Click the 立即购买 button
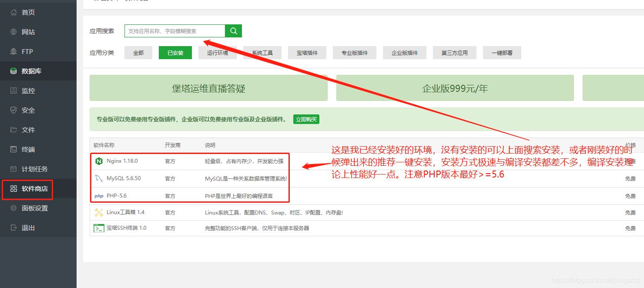 click(x=306, y=119)
